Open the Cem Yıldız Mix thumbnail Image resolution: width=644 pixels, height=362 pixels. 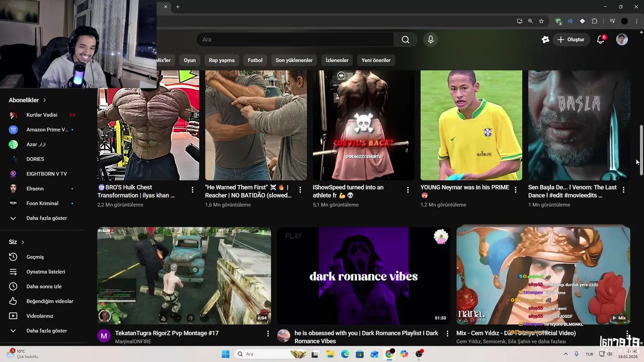(543, 276)
